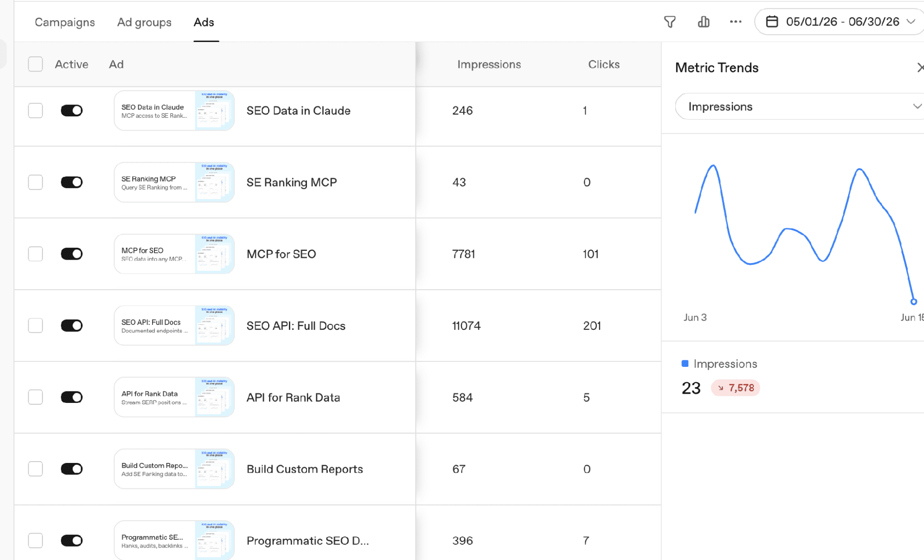Switch to the Campaigns tab
Viewport: 924px width, 560px height.
point(65,22)
